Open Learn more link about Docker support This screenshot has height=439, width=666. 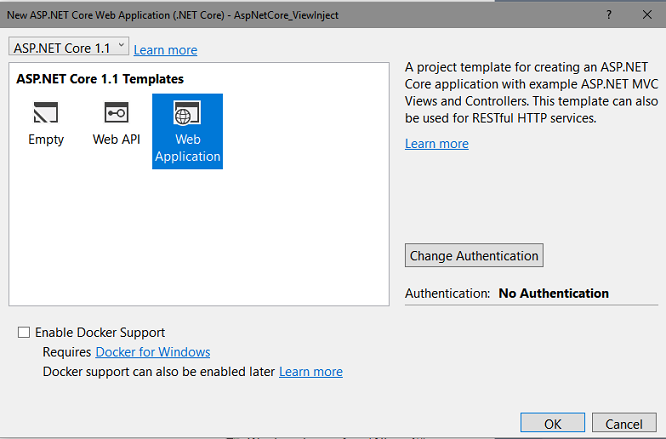(311, 371)
